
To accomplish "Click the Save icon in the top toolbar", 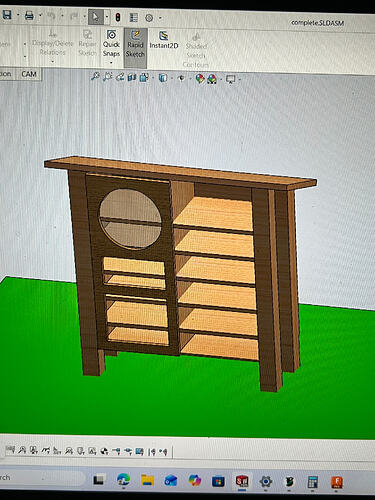I will click(x=6, y=15).
